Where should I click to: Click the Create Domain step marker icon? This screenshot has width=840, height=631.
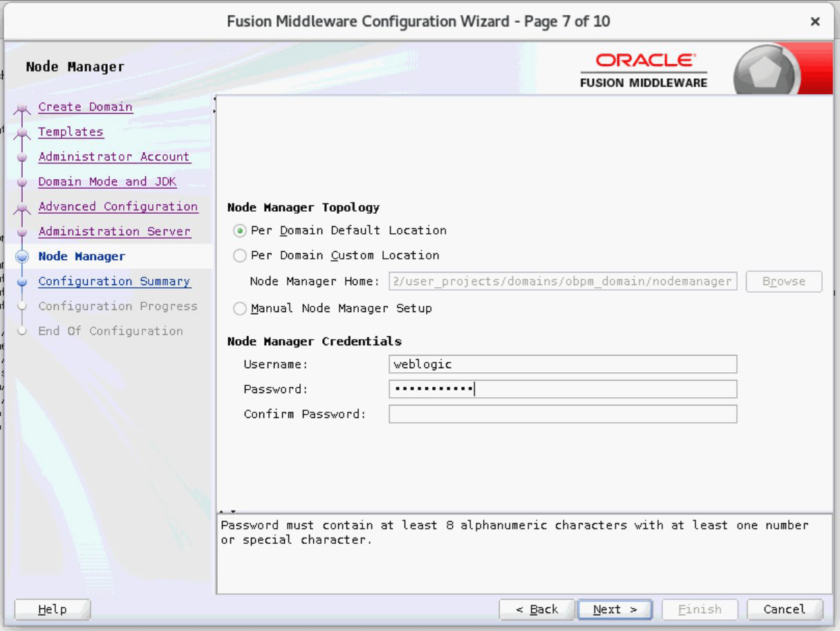point(22,108)
